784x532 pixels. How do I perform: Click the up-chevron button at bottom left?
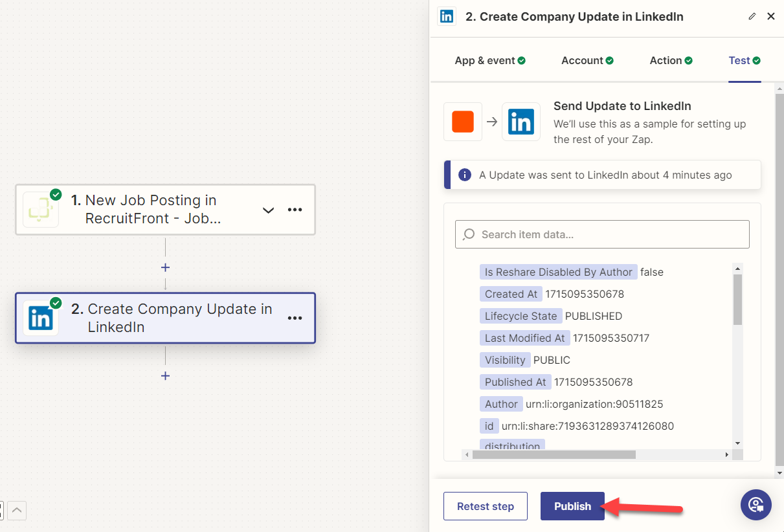[17, 511]
